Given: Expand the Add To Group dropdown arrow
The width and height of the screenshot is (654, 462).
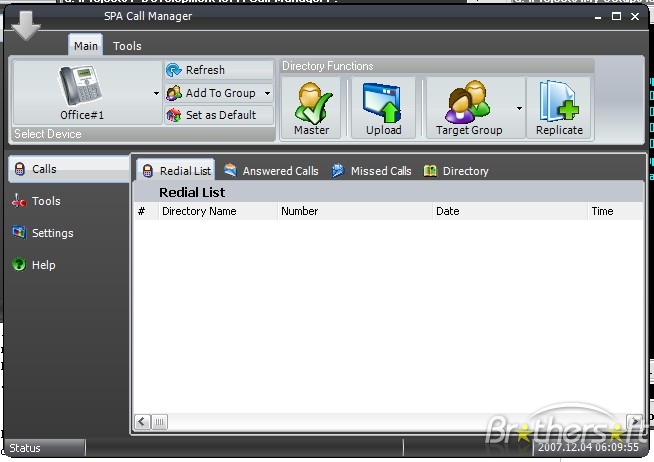Looking at the screenshot, I should point(267,93).
